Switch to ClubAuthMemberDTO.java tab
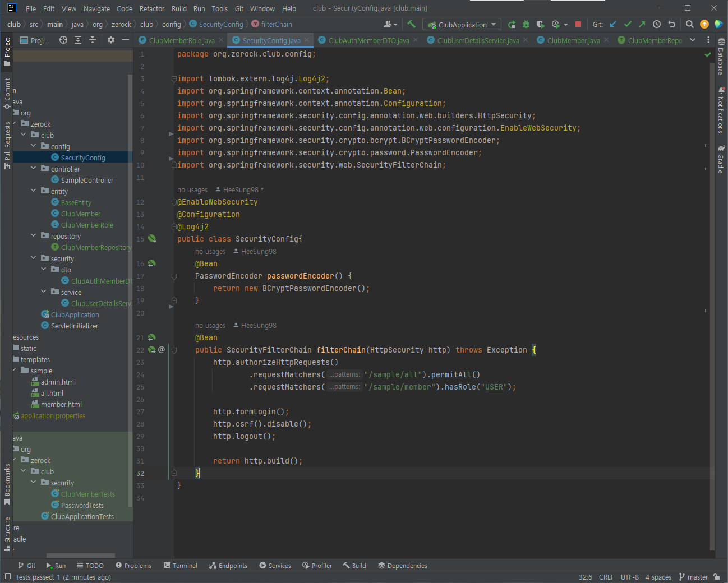Screen dimensions: 728x583 coord(368,40)
